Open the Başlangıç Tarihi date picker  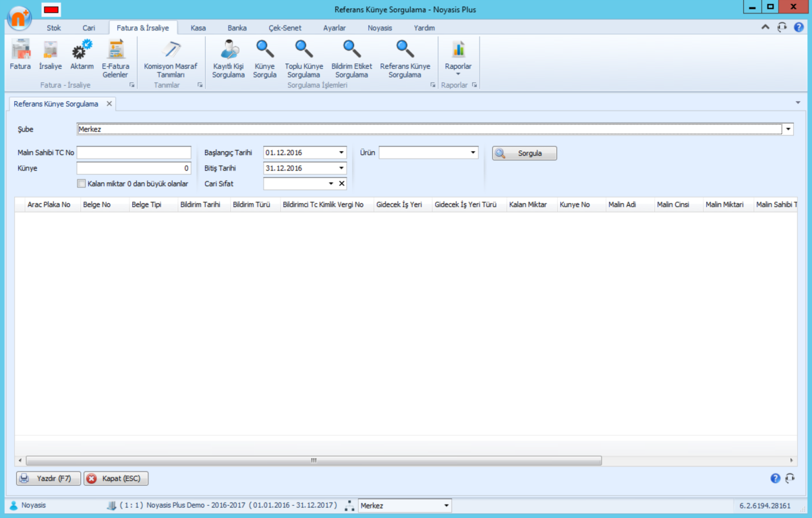coord(341,152)
